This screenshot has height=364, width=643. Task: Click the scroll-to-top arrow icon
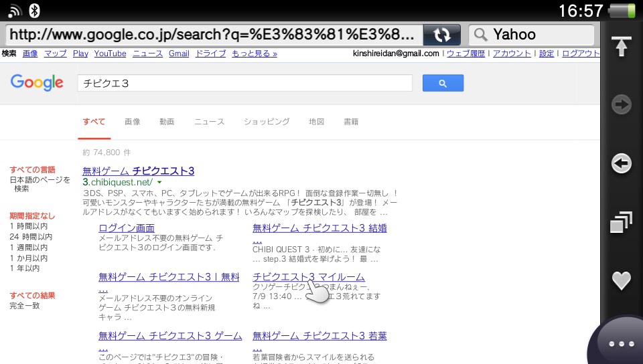(x=622, y=46)
